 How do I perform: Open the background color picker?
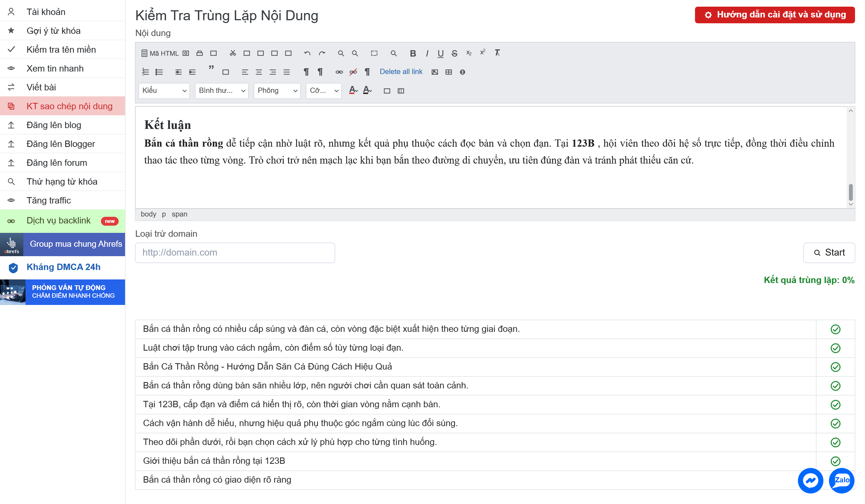[x=367, y=90]
